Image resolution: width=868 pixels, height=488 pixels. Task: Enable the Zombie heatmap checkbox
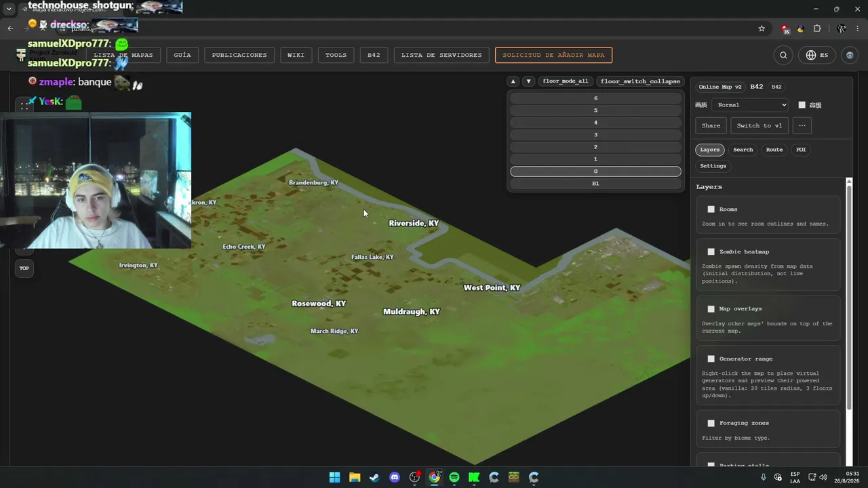point(711,252)
